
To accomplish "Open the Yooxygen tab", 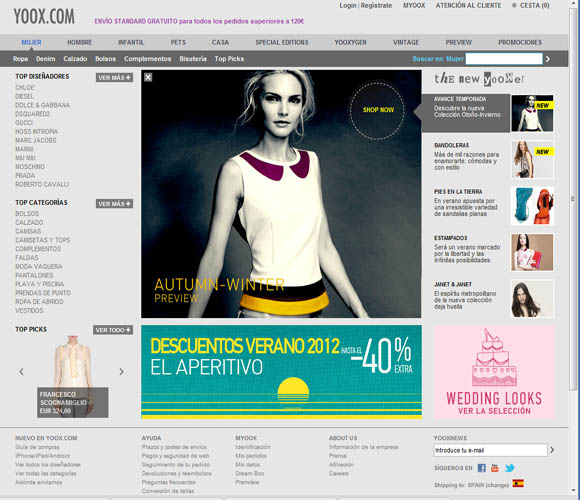I will point(350,42).
